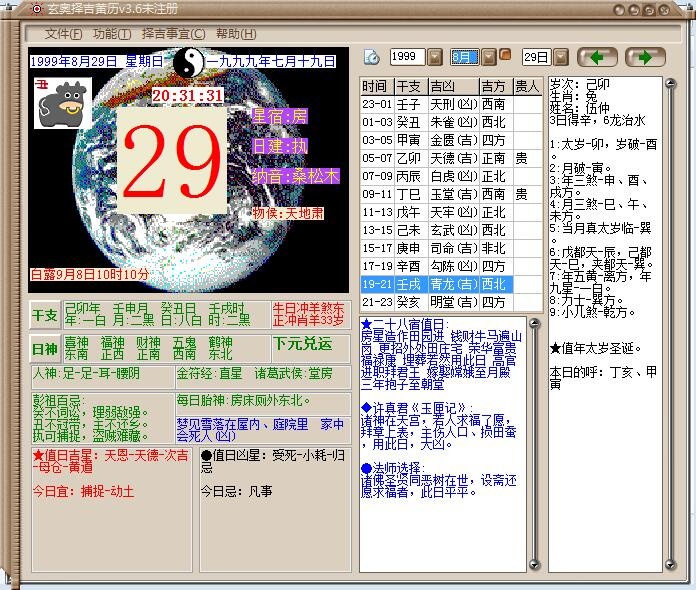Click the 20:31:31 clock display
This screenshot has height=590, width=696.
[187, 95]
